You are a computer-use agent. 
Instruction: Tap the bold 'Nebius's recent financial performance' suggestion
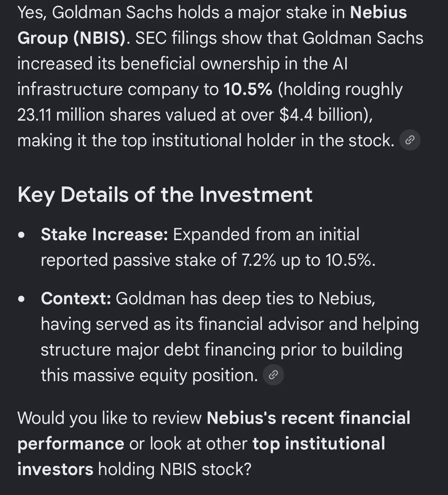coord(214,431)
